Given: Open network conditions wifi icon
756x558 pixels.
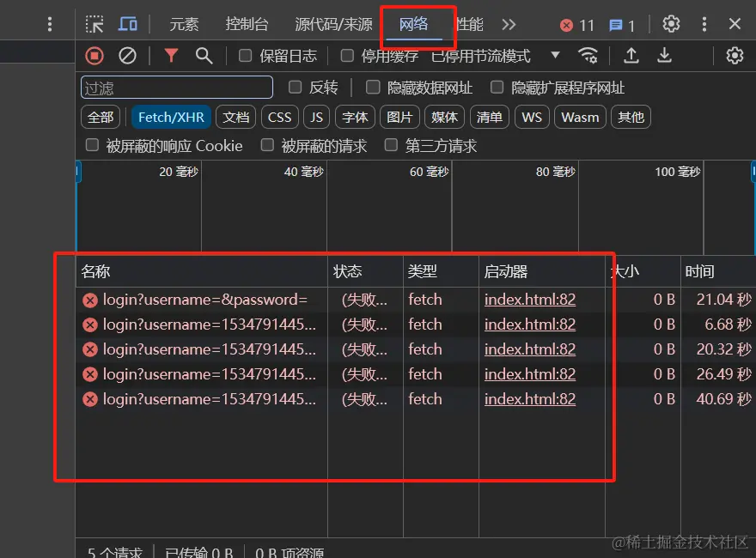Looking at the screenshot, I should point(588,56).
